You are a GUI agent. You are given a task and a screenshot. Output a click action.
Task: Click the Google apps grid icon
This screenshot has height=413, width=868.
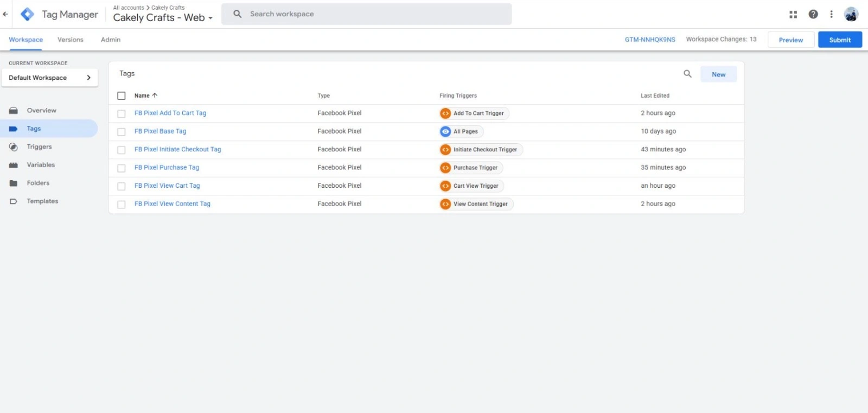pos(793,15)
